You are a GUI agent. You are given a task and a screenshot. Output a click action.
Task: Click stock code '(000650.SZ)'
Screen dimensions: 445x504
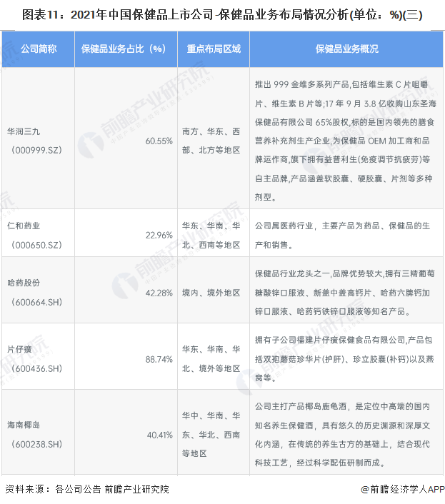36,245
